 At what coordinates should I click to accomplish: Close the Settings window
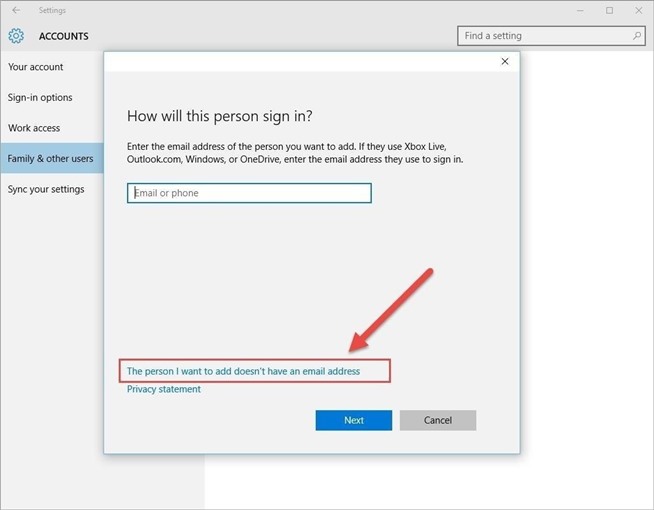pyautogui.click(x=637, y=10)
